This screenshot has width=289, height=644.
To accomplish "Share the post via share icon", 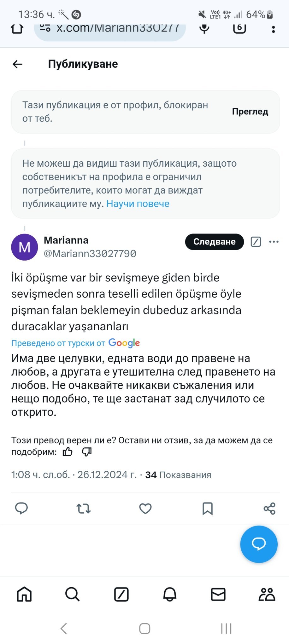I will pos(269,508).
